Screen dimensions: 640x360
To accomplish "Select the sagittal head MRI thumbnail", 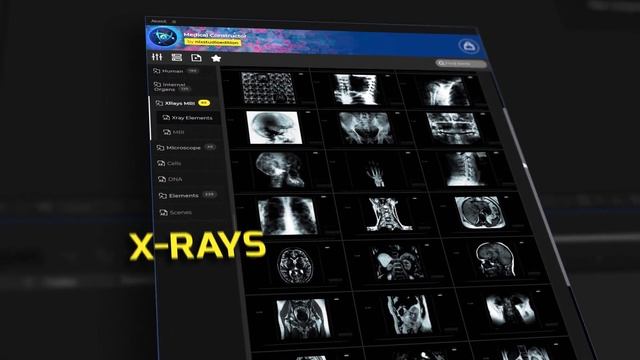I will click(x=496, y=260).
